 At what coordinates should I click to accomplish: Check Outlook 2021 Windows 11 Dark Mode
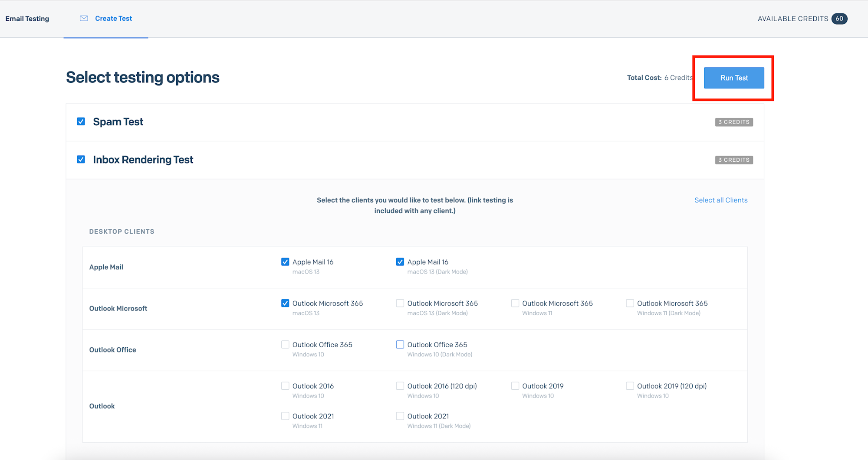click(x=400, y=416)
